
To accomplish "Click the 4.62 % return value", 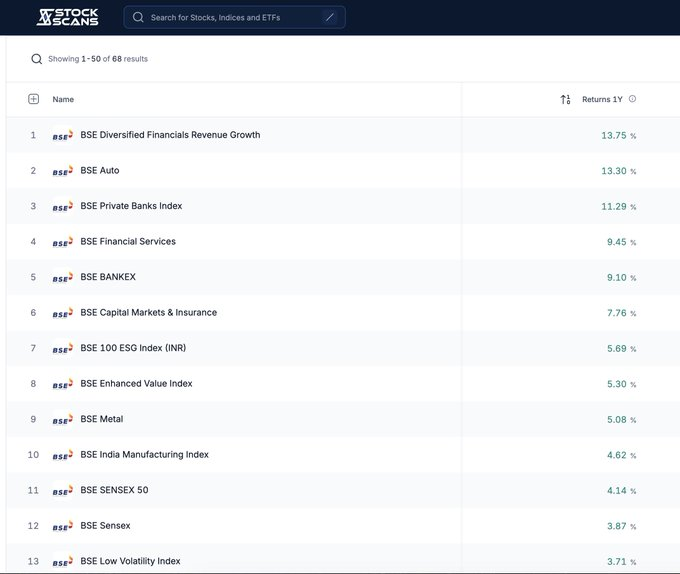I will 621,456.
